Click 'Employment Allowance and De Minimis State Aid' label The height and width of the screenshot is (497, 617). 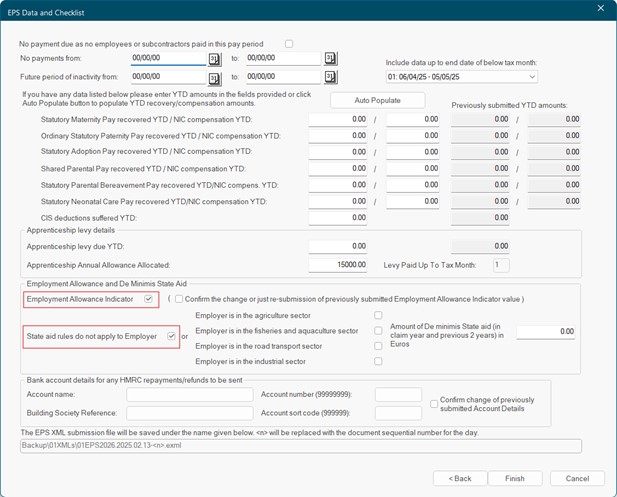click(107, 284)
